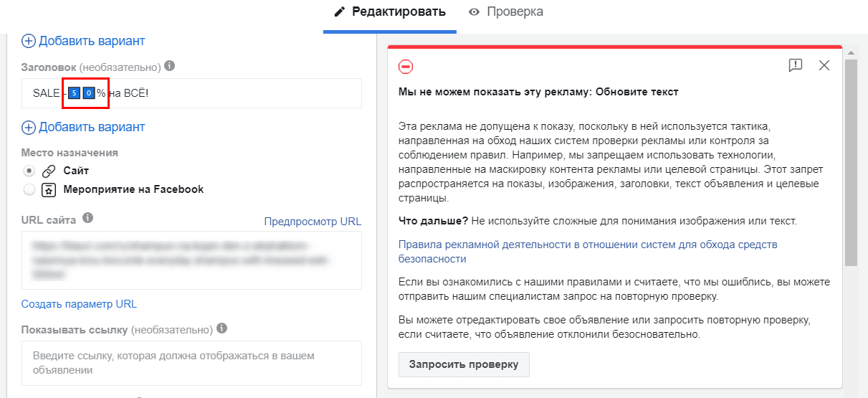Screen dimensions: 868x398
Task: Click the 'Что дальше?' text
Action: coord(433,221)
